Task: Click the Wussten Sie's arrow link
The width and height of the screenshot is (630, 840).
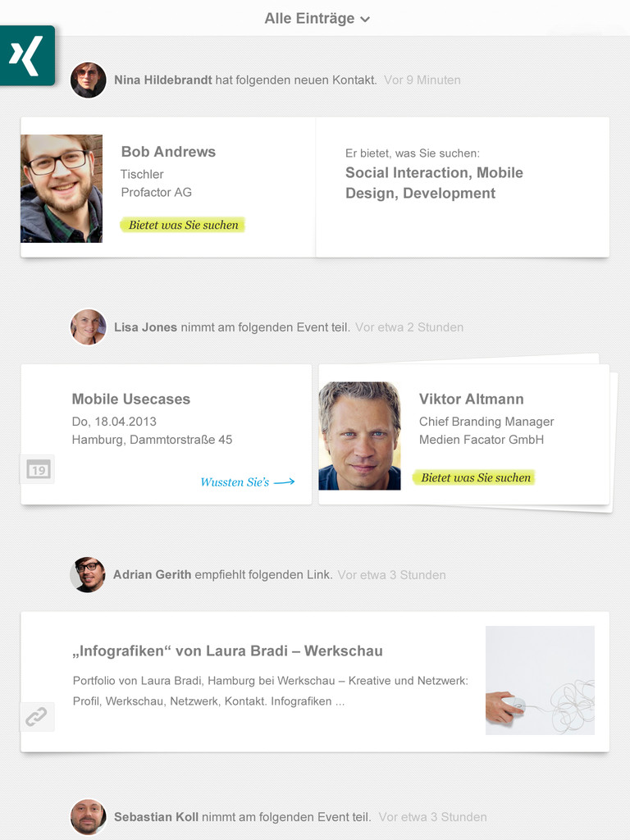Action: [247, 482]
